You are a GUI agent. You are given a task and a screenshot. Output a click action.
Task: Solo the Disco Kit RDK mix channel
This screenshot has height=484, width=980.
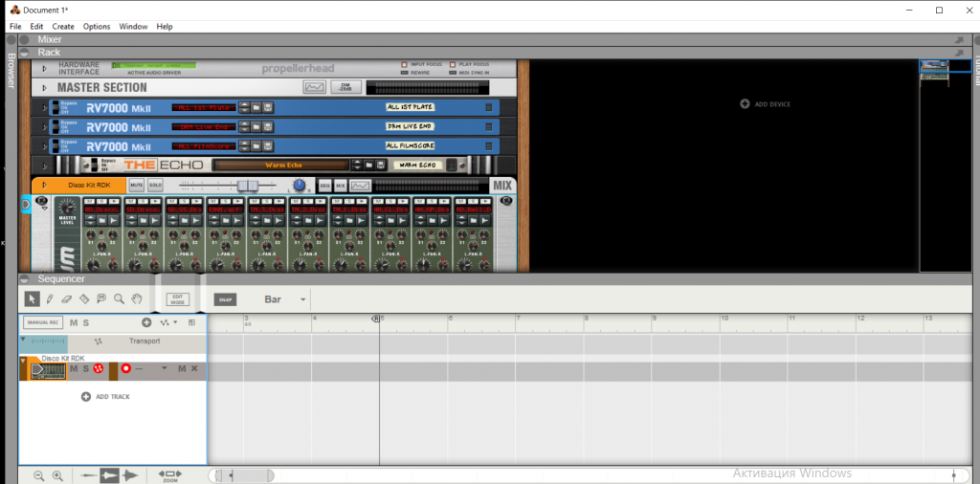(155, 187)
